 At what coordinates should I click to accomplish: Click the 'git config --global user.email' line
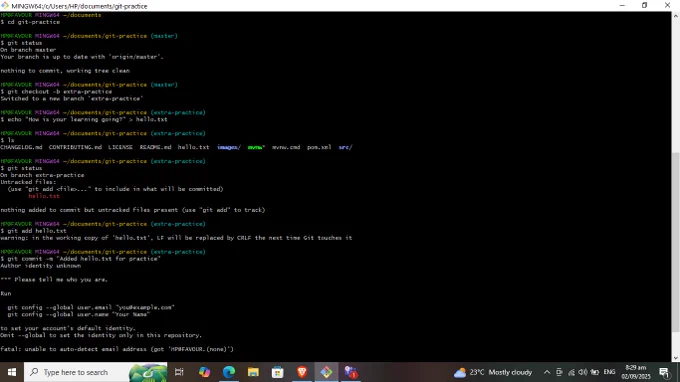coord(91,307)
